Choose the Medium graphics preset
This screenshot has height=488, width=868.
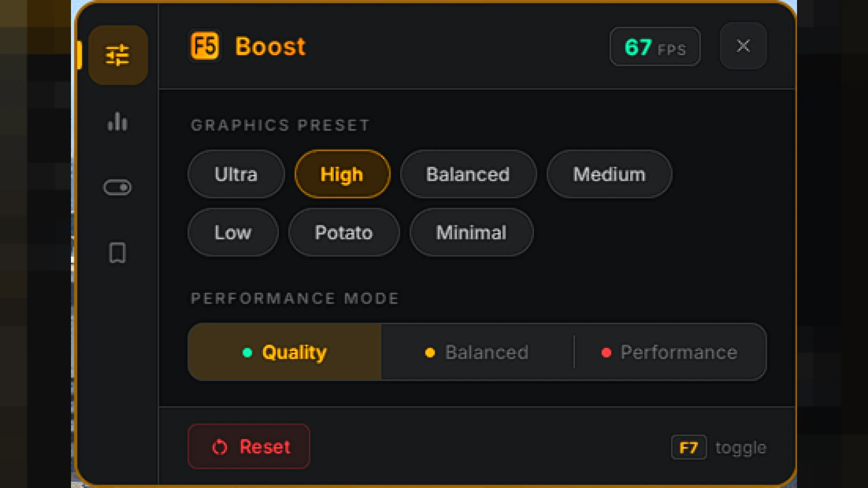(609, 174)
